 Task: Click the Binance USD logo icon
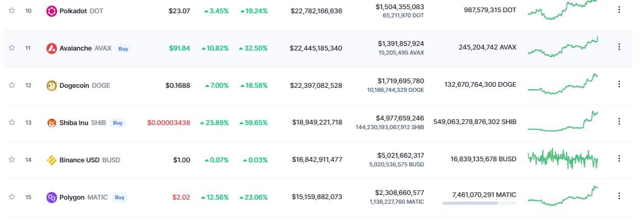51,160
